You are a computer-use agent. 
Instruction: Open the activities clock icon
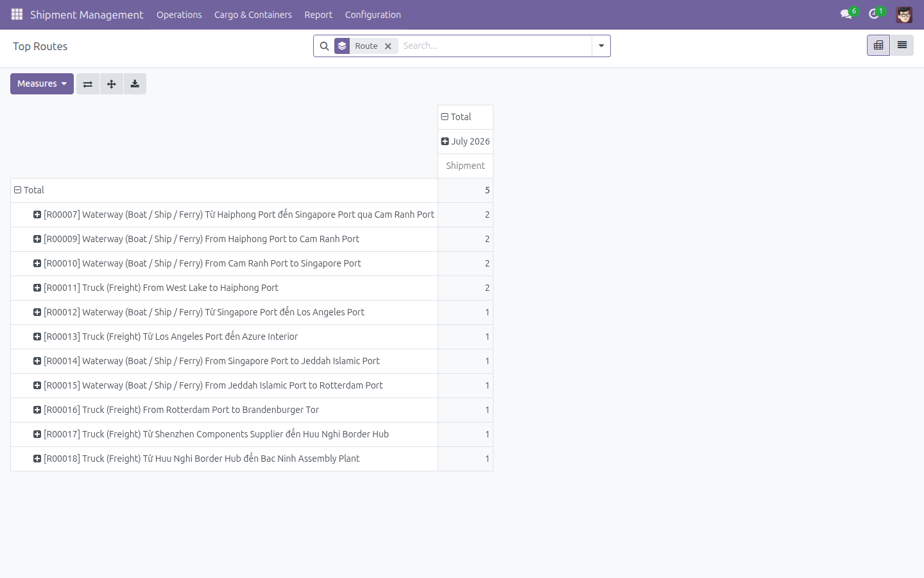[873, 14]
